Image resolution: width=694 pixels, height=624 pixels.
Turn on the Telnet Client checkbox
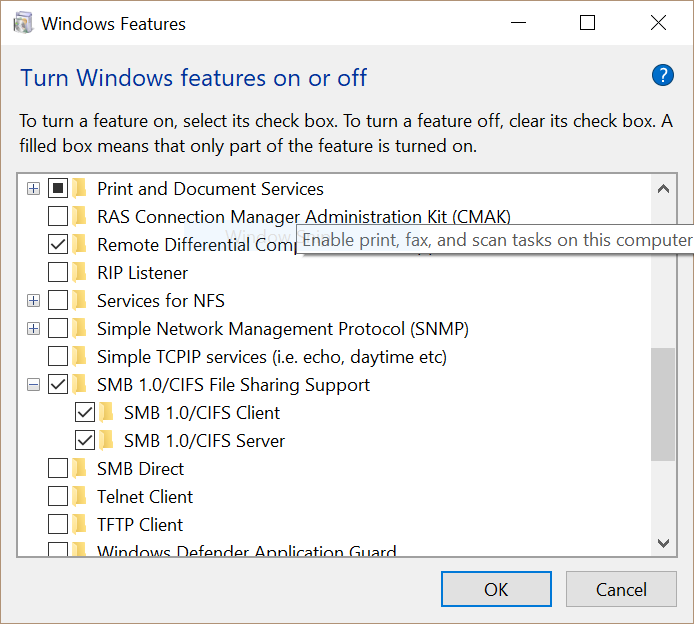(x=58, y=497)
